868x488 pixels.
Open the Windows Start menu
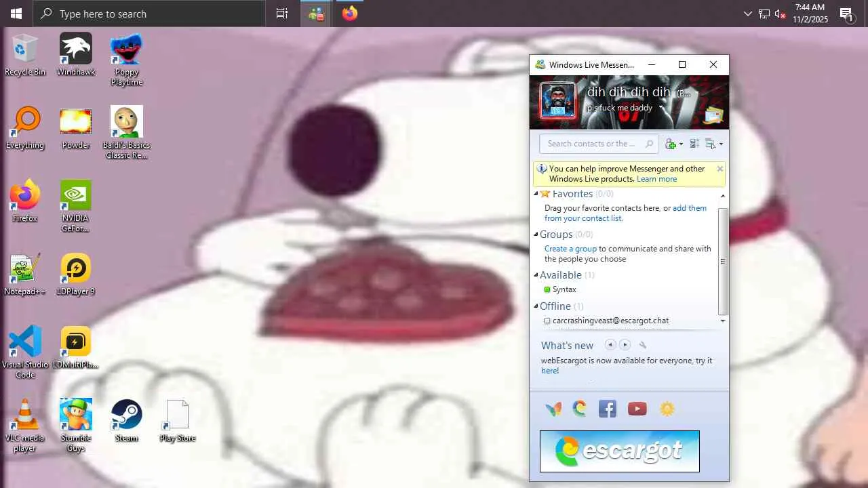[16, 14]
